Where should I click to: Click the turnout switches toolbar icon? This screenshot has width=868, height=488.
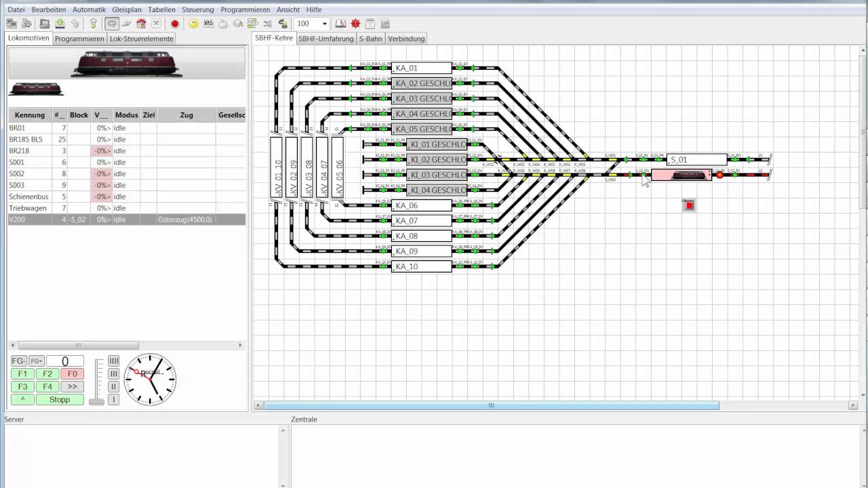tap(268, 24)
